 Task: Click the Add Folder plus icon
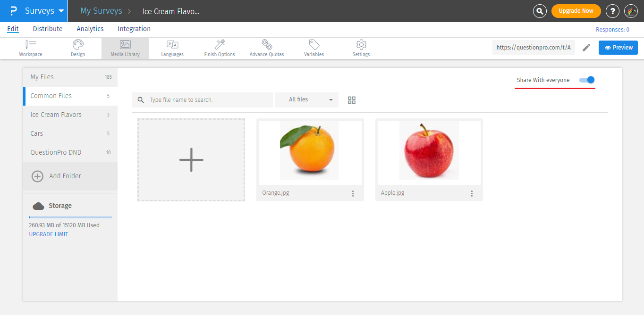click(37, 176)
